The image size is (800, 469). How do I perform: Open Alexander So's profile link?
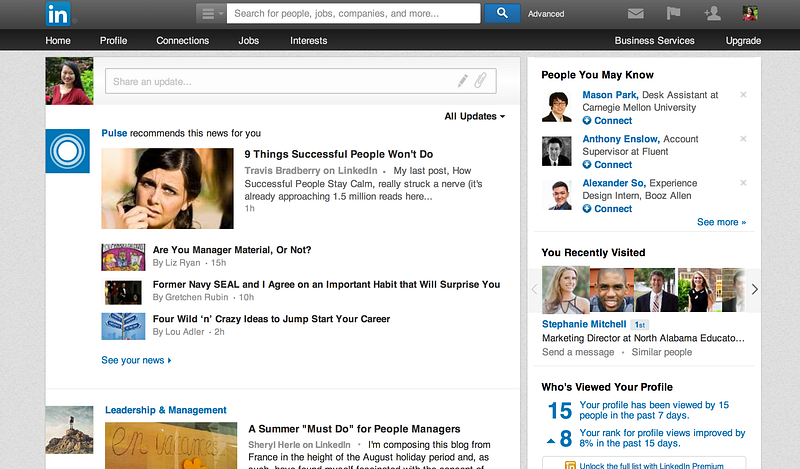[614, 183]
